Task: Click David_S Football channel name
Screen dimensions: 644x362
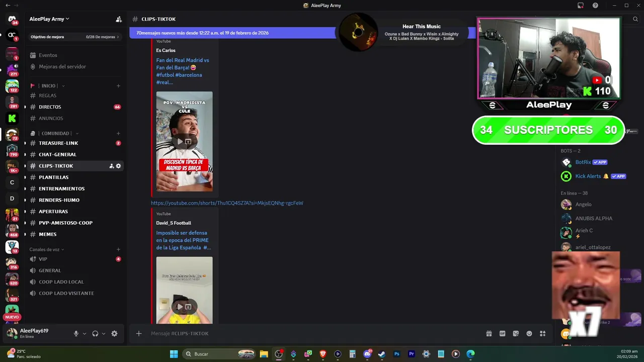Action: coord(174,223)
